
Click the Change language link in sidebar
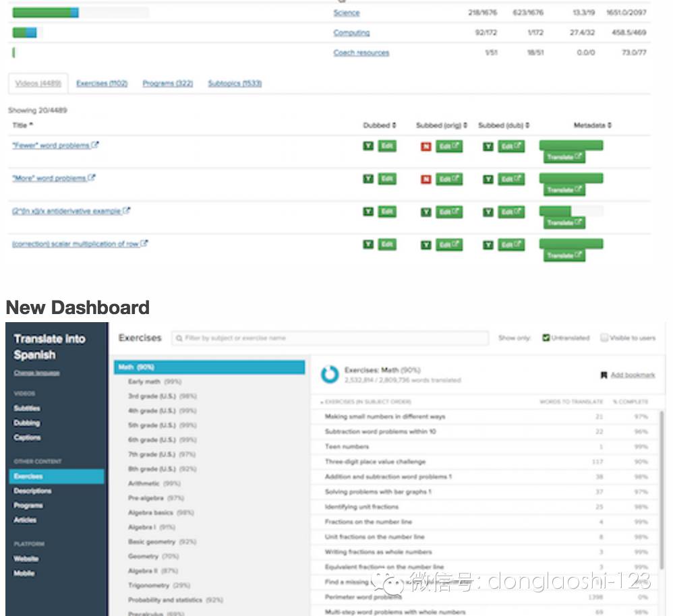36,373
